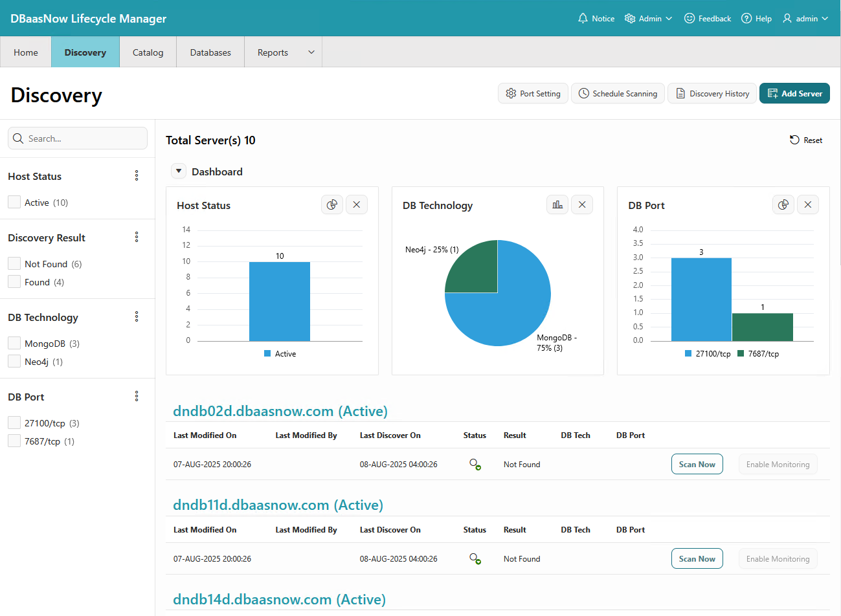Collapse the Dashboard section

pos(179,171)
